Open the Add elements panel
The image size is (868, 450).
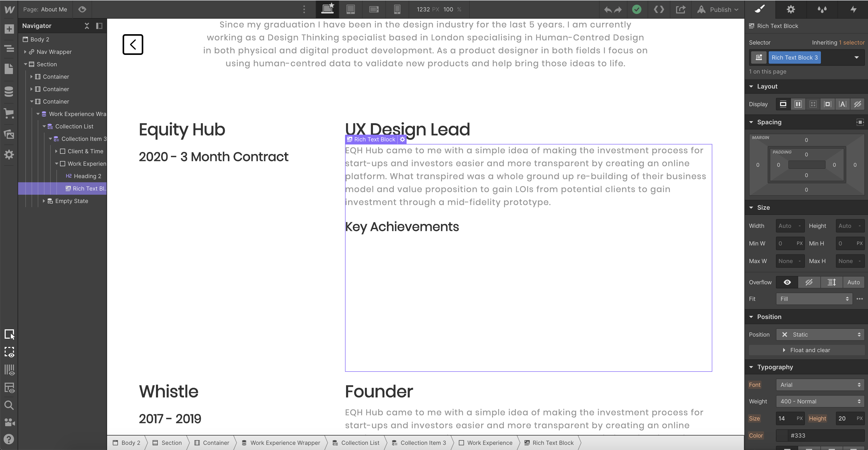(9, 29)
